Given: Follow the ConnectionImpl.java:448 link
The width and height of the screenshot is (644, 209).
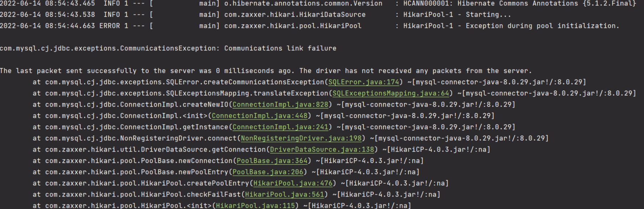Looking at the screenshot, I should pos(260,116).
